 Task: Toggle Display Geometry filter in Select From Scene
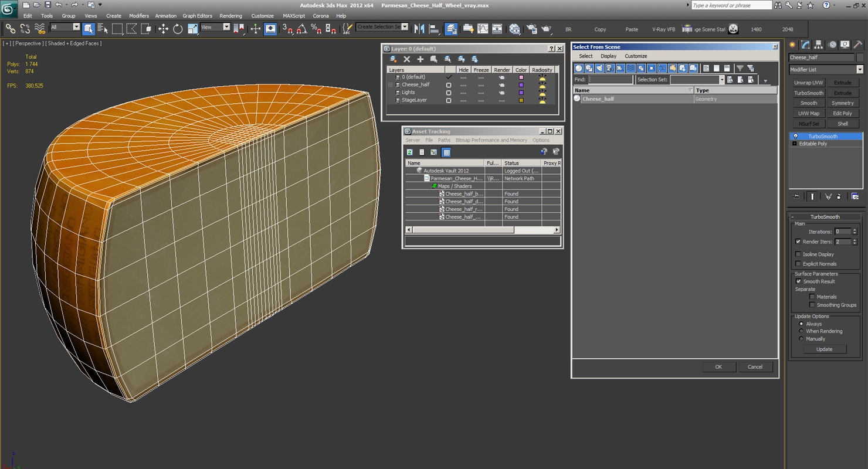[579, 68]
